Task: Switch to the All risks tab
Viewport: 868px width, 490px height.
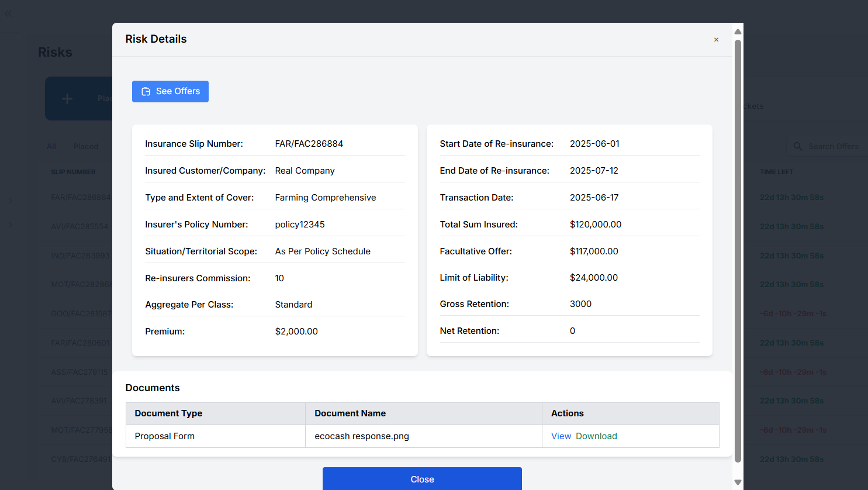Action: coord(51,146)
